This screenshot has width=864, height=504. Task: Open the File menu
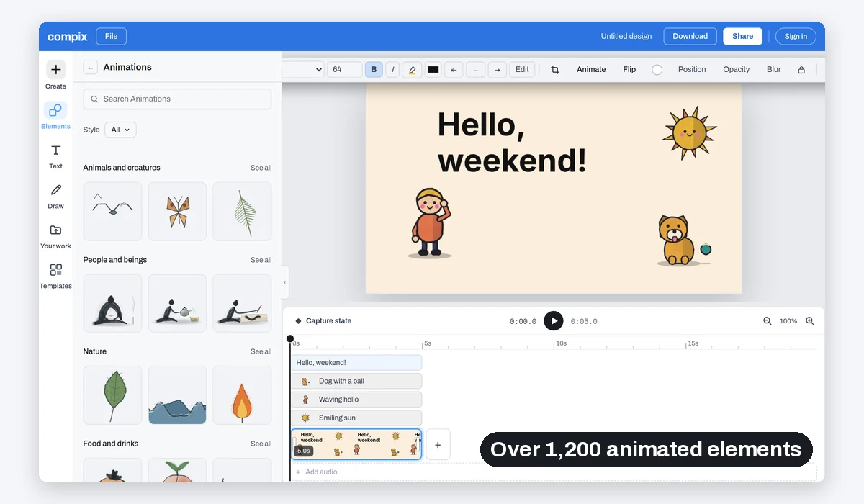(x=111, y=36)
